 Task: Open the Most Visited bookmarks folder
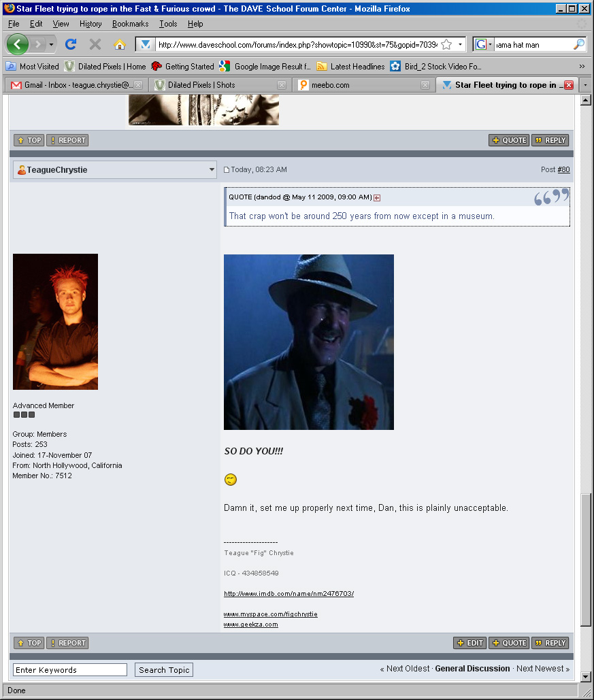pyautogui.click(x=32, y=67)
